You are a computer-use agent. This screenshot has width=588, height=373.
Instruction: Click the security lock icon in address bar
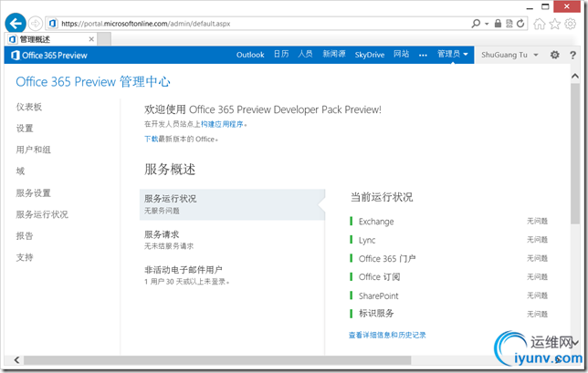(498, 24)
